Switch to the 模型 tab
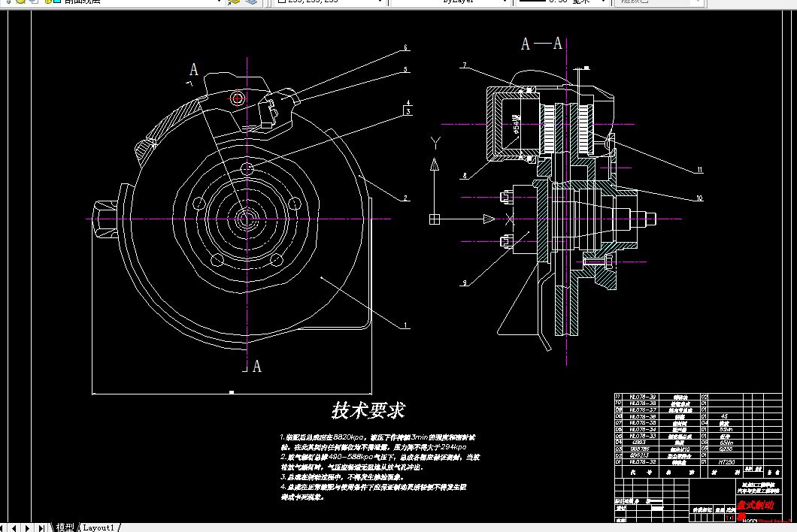797x532 pixels. pyautogui.click(x=64, y=527)
